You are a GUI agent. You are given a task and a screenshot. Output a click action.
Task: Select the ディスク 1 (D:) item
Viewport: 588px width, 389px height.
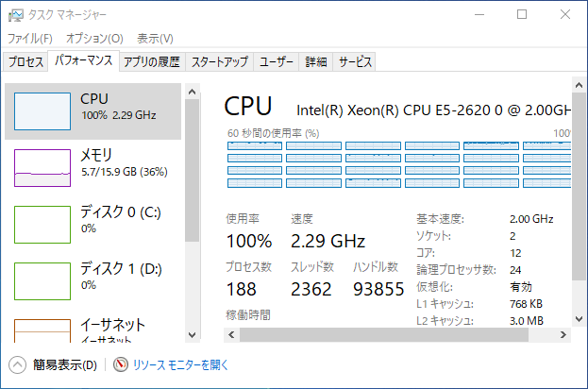[93, 281]
